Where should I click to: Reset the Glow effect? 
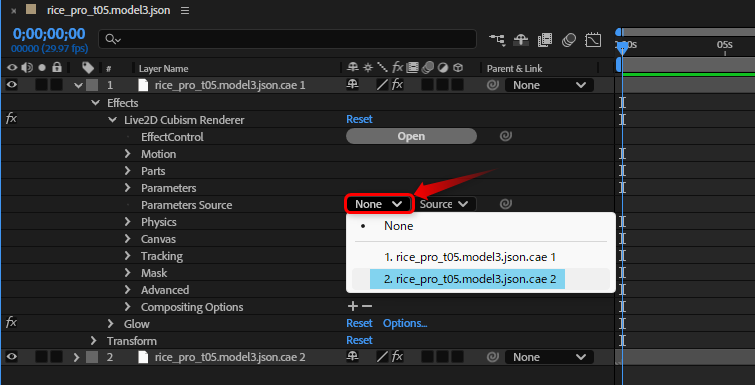point(359,323)
